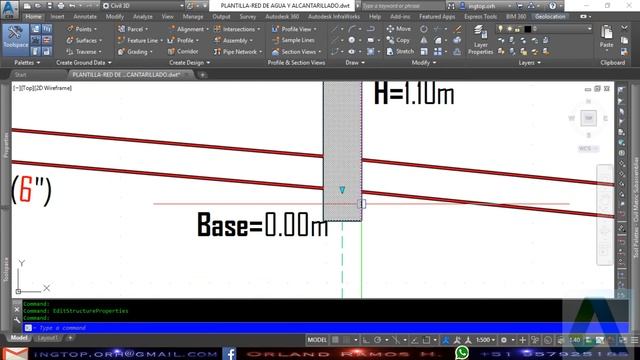Open the Civil 3D workspace dropdown
640x360 pixels.
coord(143,6)
